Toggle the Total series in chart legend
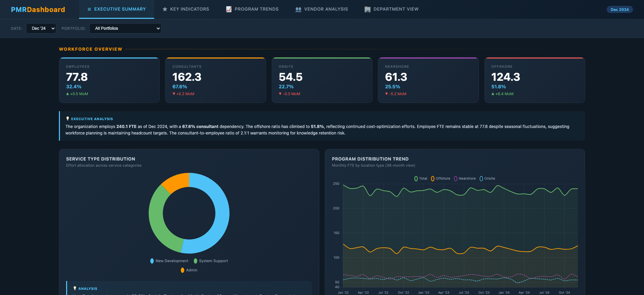644x295 pixels. tap(421, 179)
